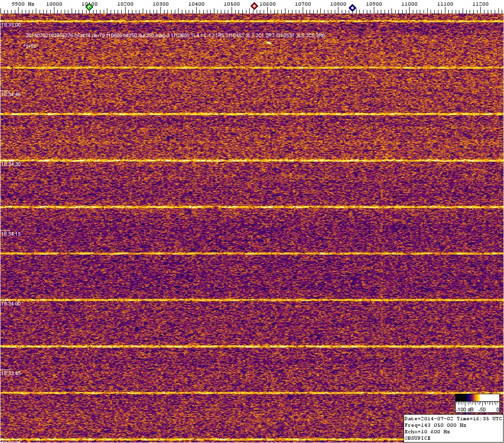This screenshot has width=504, height=443.
Task: Click the 18:34:15 time label
Action: tap(11, 234)
